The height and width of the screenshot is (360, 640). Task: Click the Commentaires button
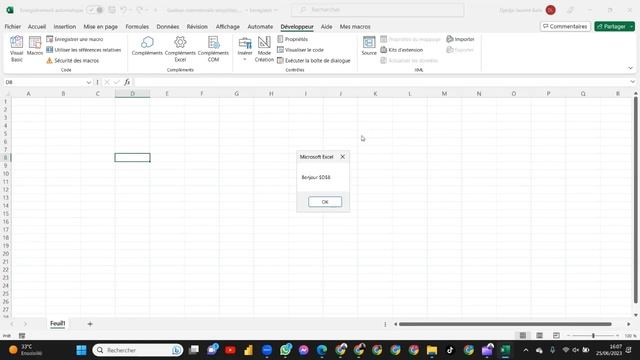coord(565,27)
